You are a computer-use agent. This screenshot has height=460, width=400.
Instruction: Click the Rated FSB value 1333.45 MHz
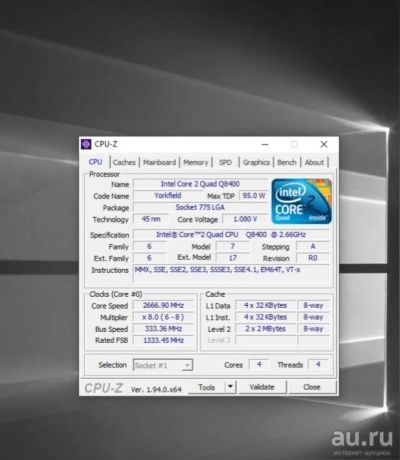[163, 340]
